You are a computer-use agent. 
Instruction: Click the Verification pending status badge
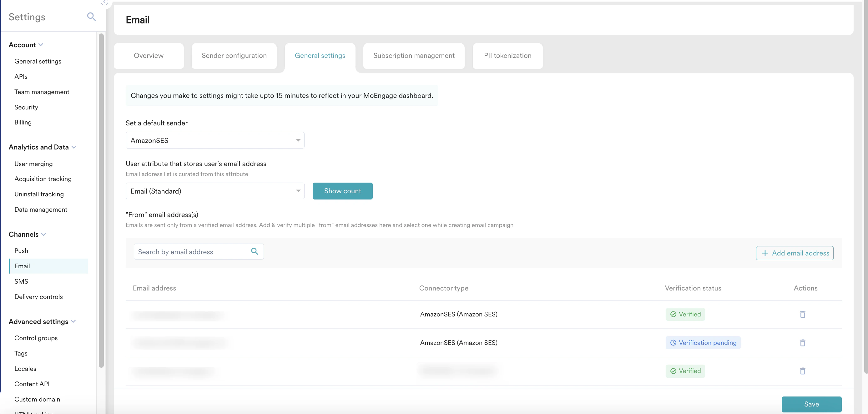point(703,343)
